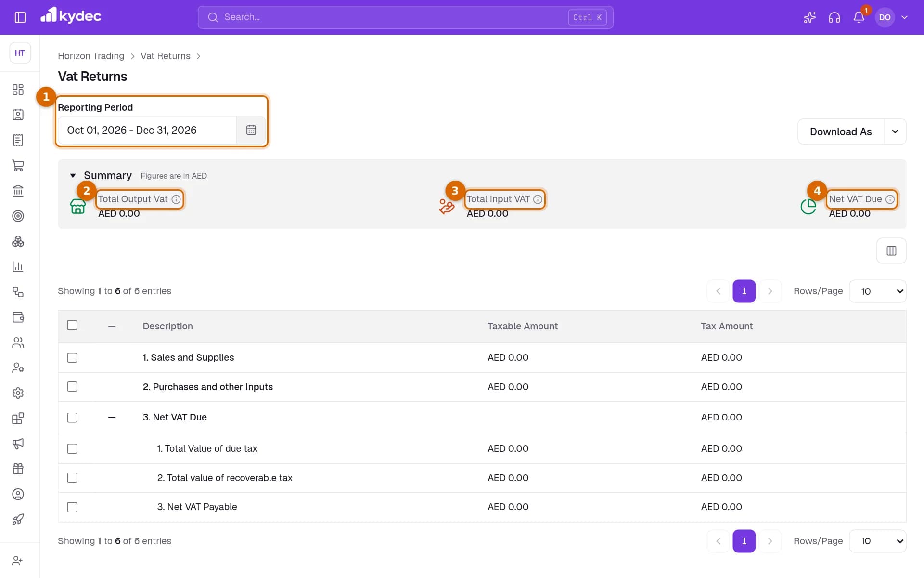Viewport: 924px width, 578px height.
Task: Click next page arrow in bottom pagination
Action: coord(770,541)
